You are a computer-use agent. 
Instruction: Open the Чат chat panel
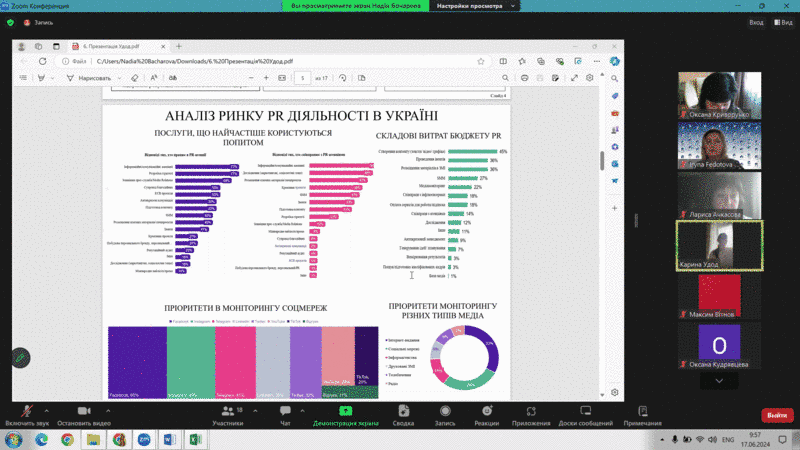(x=285, y=414)
